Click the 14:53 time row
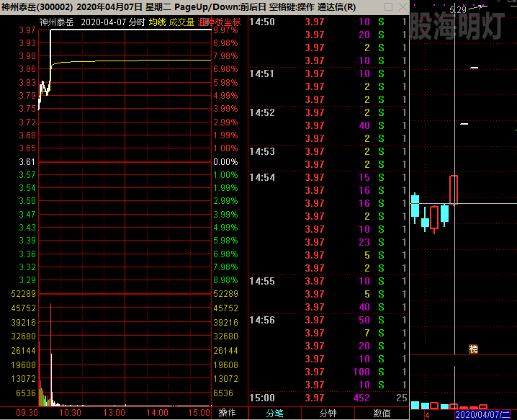Viewport: 517px width, 420px height. coord(328,151)
